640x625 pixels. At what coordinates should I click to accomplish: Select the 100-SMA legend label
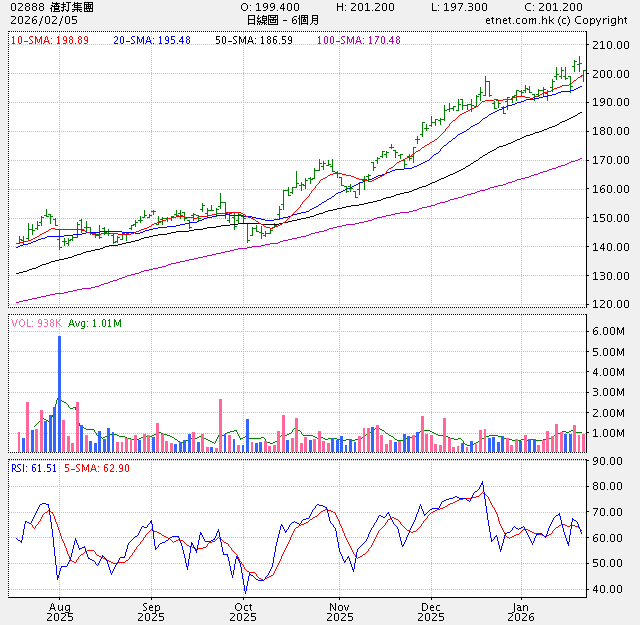coord(357,40)
